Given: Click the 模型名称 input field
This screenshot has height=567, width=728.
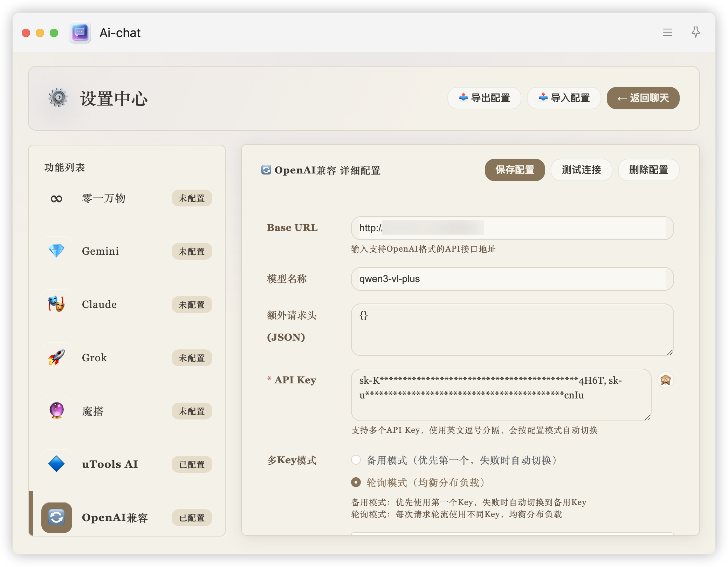Looking at the screenshot, I should tap(512, 279).
